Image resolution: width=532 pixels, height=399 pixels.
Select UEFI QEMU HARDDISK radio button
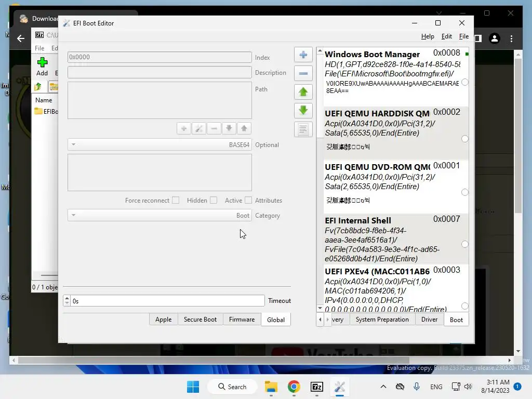tap(465, 139)
